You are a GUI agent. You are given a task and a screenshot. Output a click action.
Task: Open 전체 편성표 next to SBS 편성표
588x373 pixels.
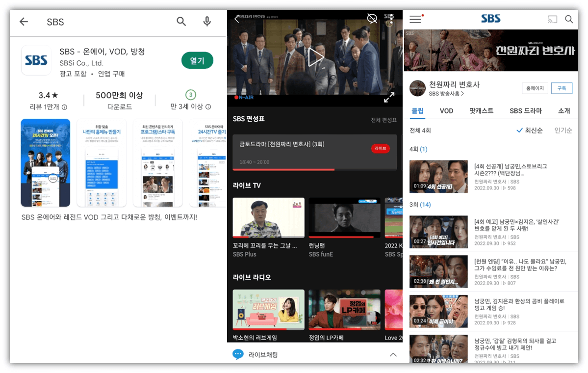click(385, 120)
